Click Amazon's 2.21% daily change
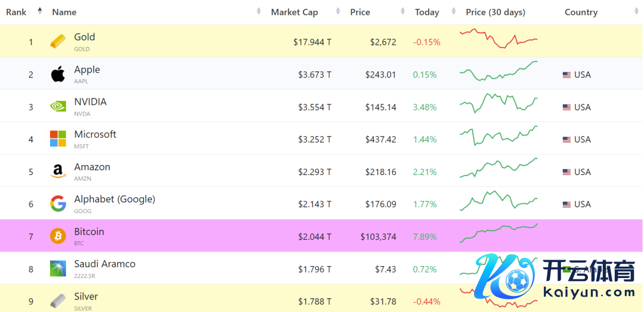The width and height of the screenshot is (644, 312). pos(425,172)
